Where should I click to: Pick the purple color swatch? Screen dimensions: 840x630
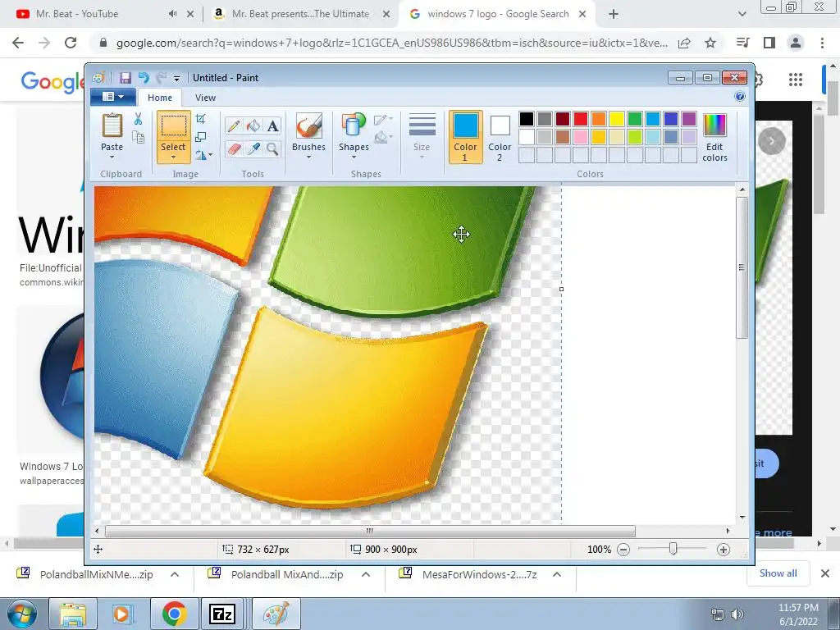tap(689, 119)
